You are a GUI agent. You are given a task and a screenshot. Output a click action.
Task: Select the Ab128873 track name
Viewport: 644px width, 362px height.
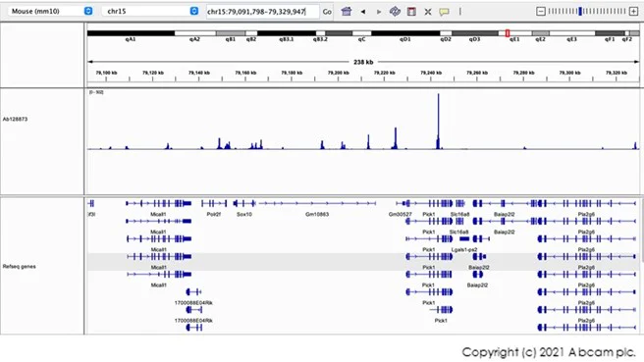[x=15, y=119]
